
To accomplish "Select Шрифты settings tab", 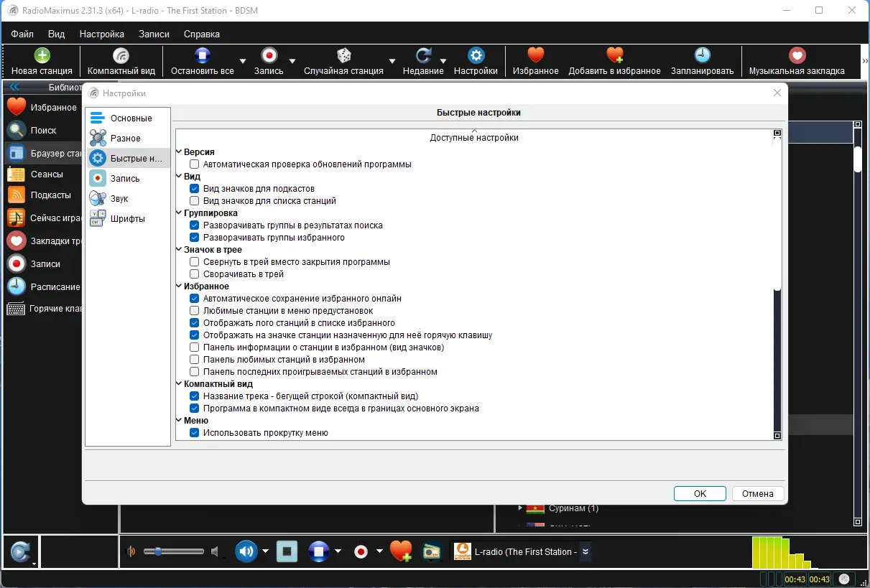I will click(x=129, y=219).
